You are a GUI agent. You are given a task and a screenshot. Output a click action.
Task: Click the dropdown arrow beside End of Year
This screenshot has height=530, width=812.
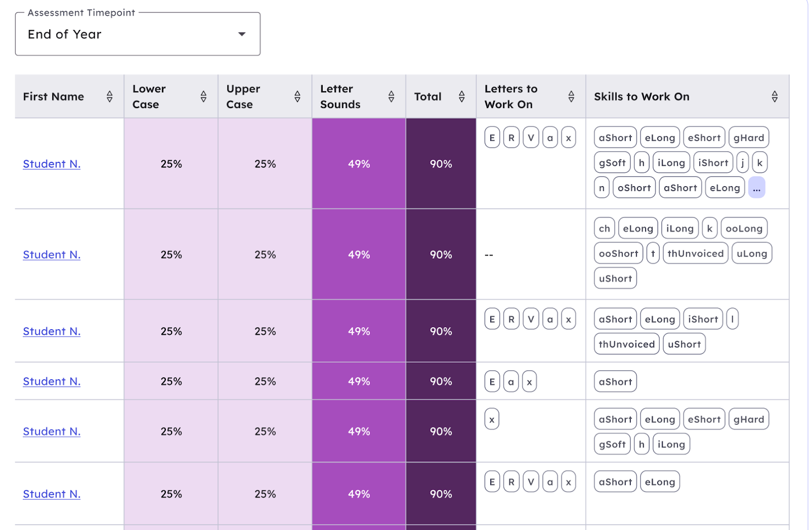(x=242, y=34)
